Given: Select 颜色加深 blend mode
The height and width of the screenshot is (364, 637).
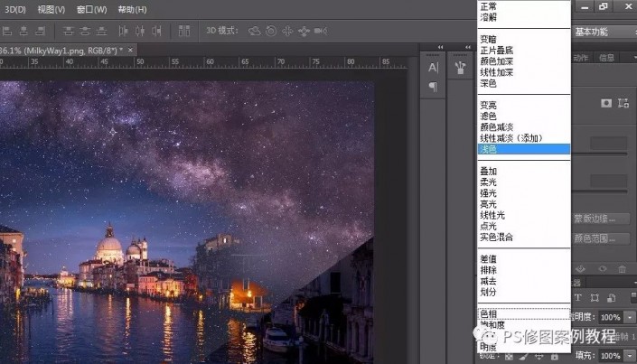Looking at the screenshot, I should (x=524, y=61).
